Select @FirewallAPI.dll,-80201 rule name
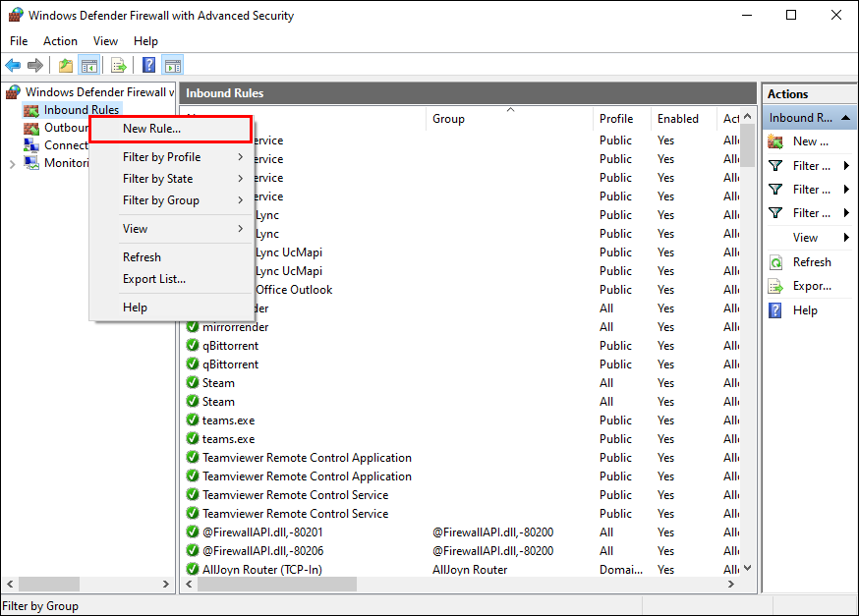This screenshot has width=859, height=616. [263, 532]
